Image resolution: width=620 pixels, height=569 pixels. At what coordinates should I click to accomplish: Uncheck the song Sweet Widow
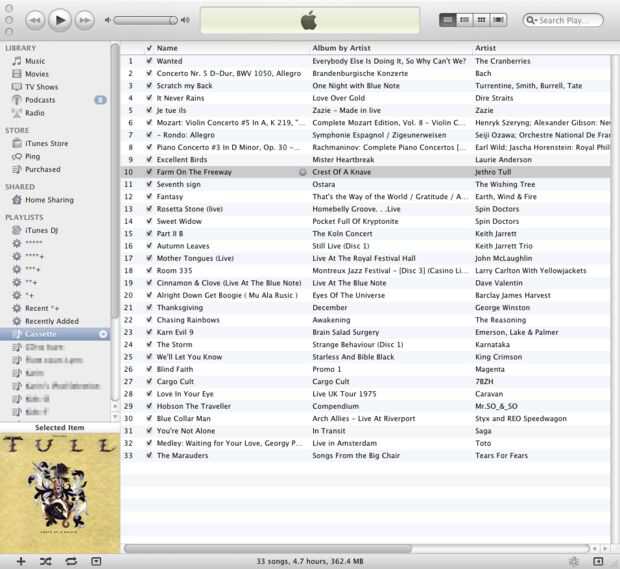coord(149,221)
